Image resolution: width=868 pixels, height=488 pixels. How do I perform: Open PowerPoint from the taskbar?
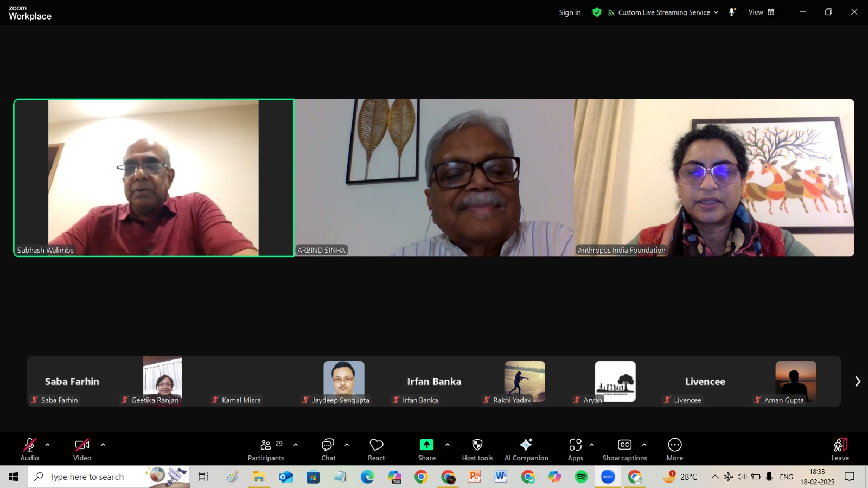click(x=475, y=477)
